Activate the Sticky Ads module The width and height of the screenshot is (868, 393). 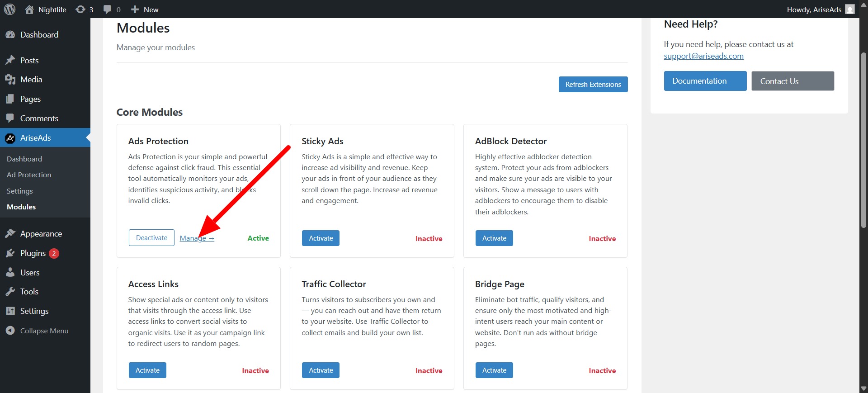pyautogui.click(x=321, y=238)
